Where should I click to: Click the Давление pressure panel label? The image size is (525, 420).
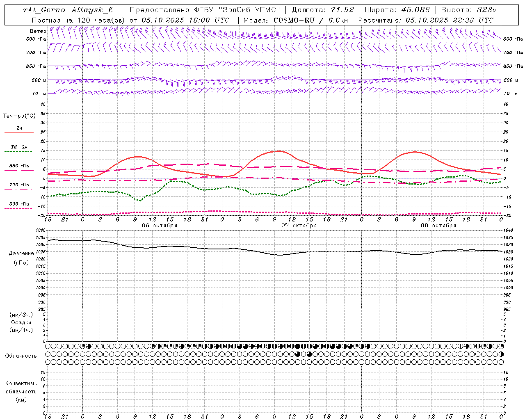tap(21, 253)
